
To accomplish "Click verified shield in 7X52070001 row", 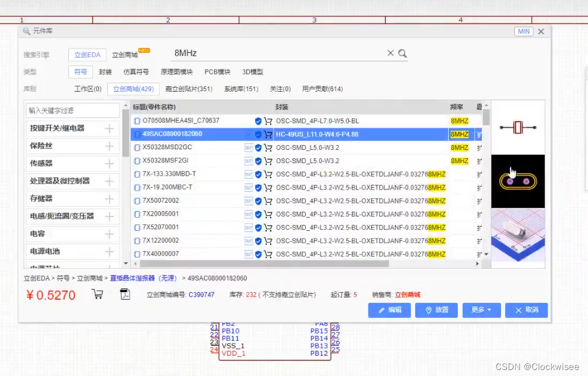I will tap(258, 227).
